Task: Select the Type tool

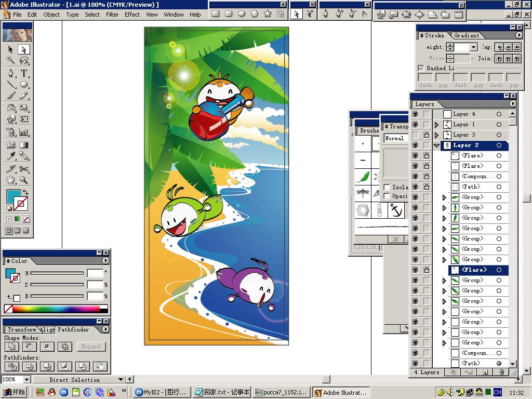Action: [24, 73]
